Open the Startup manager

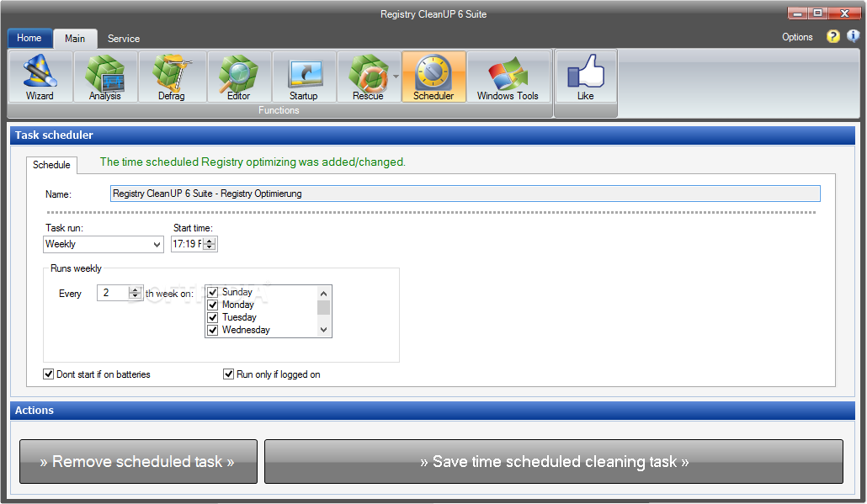tap(304, 77)
